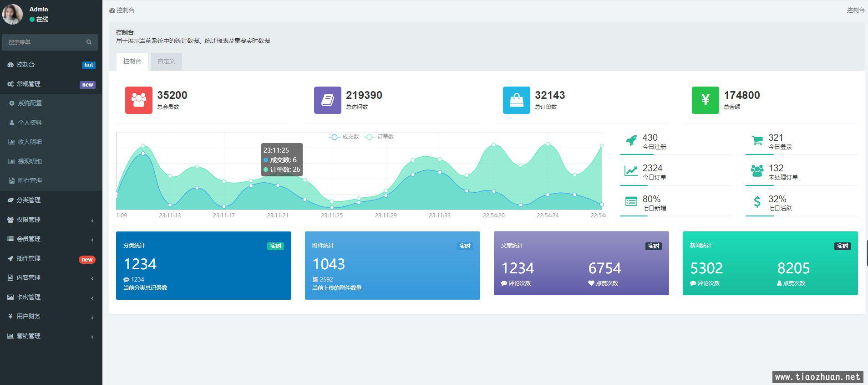Open 分类管理 menu item
The height and width of the screenshot is (385, 868).
pos(51,200)
